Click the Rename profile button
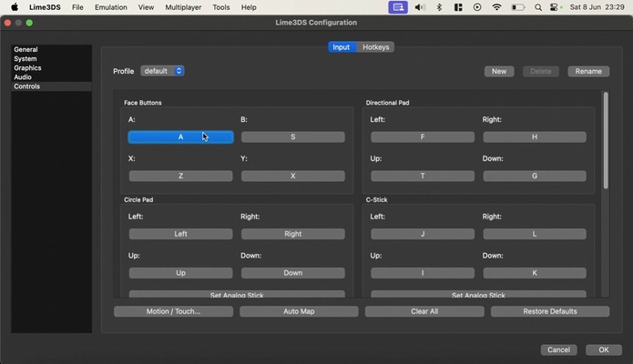This screenshot has height=364, width=633. 588,71
